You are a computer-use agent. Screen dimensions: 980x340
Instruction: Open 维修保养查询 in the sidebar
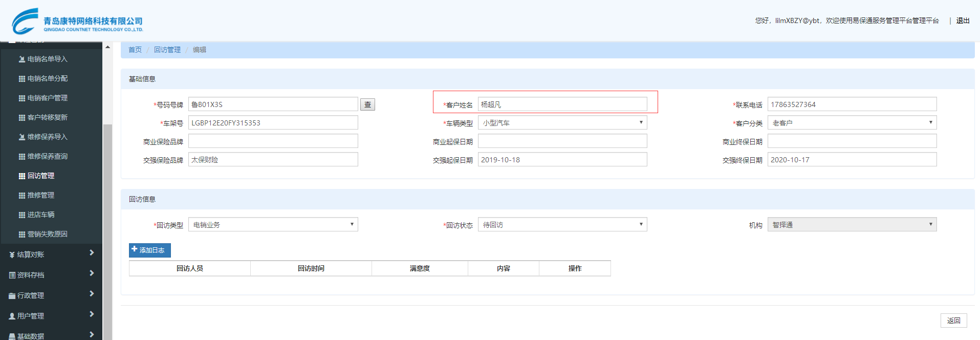click(x=47, y=156)
